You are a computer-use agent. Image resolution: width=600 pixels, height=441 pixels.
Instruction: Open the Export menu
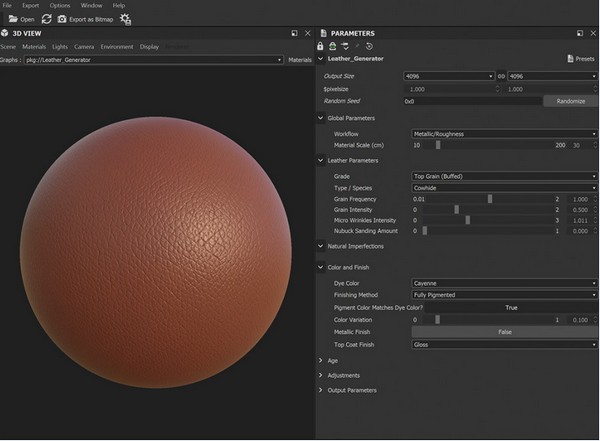[31, 6]
